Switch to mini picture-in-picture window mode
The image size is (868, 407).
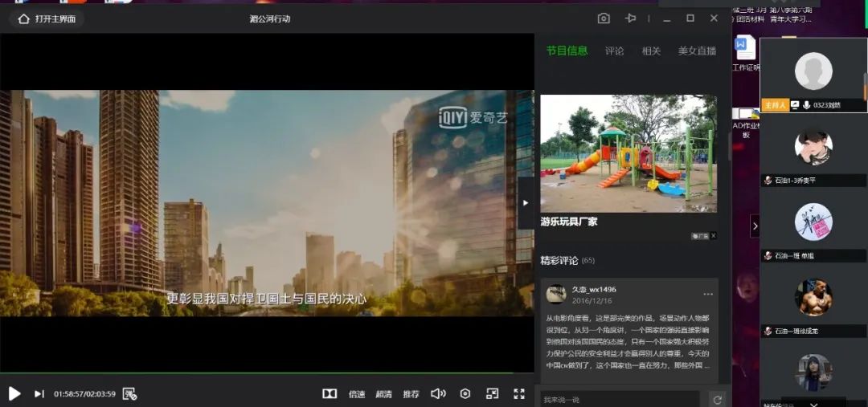(x=492, y=393)
